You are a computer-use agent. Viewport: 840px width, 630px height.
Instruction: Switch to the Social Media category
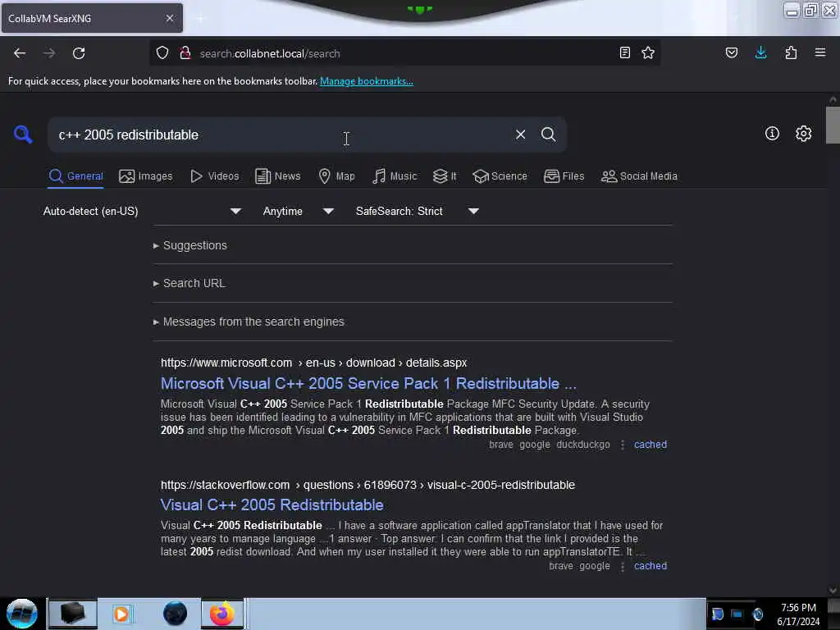[x=639, y=176]
